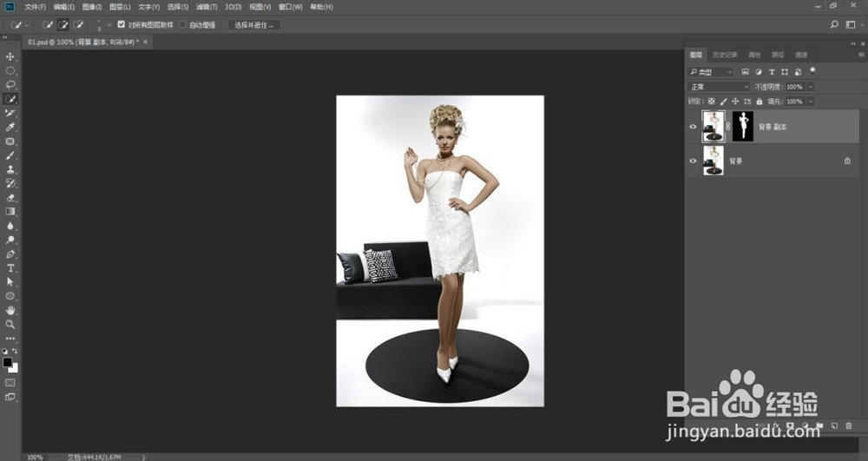
Task: Filter layers by pixel layer icon
Action: [745, 72]
